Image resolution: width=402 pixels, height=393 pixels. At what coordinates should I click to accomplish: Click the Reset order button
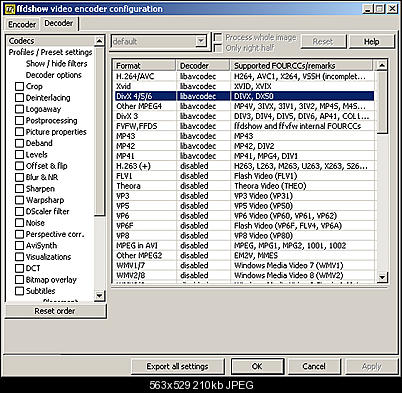coord(55,311)
